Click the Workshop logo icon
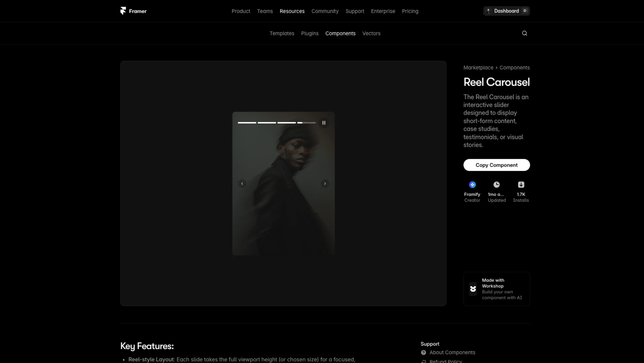This screenshot has height=363, width=644. coord(473,289)
